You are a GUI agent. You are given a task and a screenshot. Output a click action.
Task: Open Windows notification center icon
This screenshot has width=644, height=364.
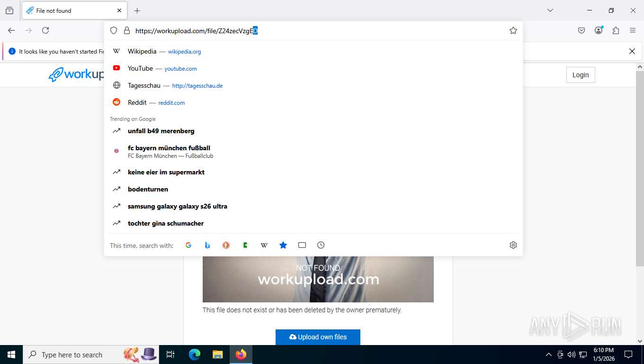pyautogui.click(x=628, y=355)
